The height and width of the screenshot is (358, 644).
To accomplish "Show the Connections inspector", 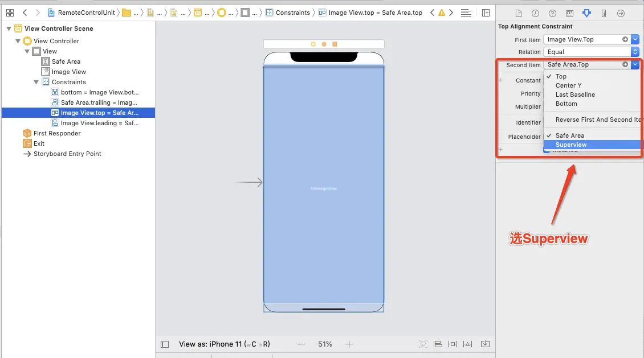I will [x=621, y=13].
